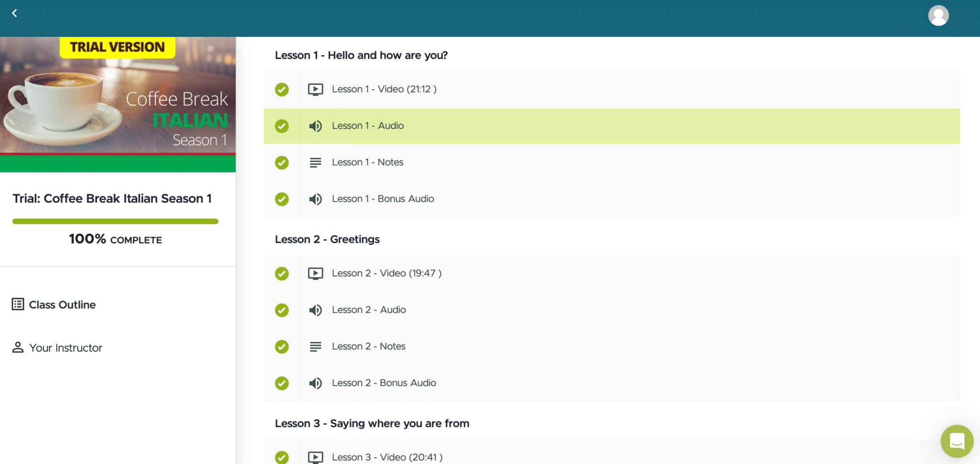Click the video icon for Lesson 1
The image size is (980, 464).
tap(316, 89)
